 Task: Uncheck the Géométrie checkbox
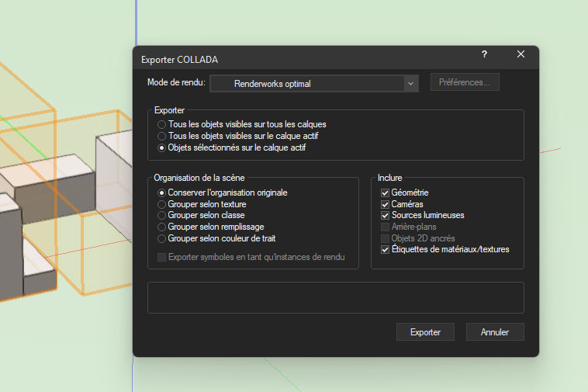coord(385,193)
